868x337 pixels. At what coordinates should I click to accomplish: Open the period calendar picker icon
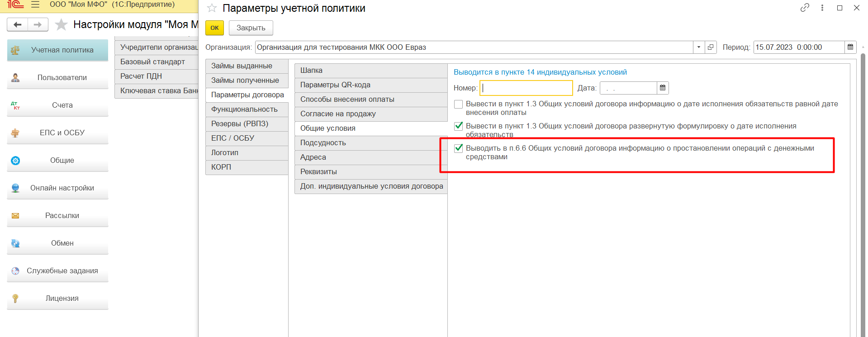(x=850, y=47)
